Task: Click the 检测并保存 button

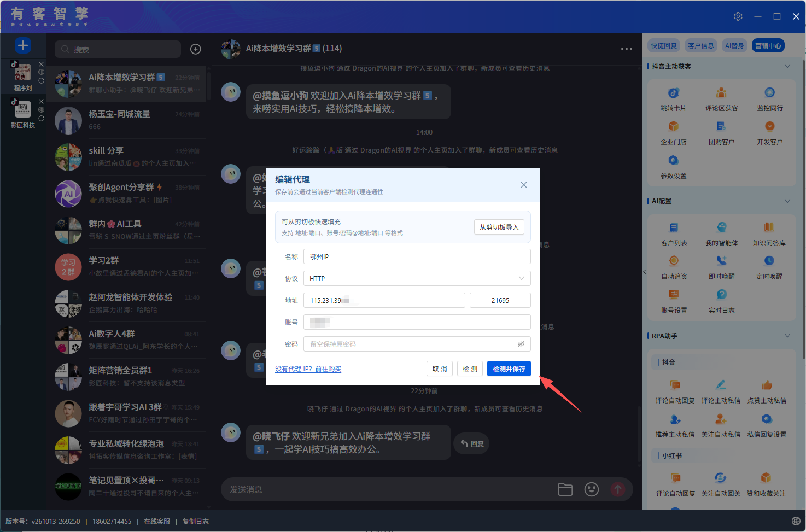Action: click(x=509, y=369)
